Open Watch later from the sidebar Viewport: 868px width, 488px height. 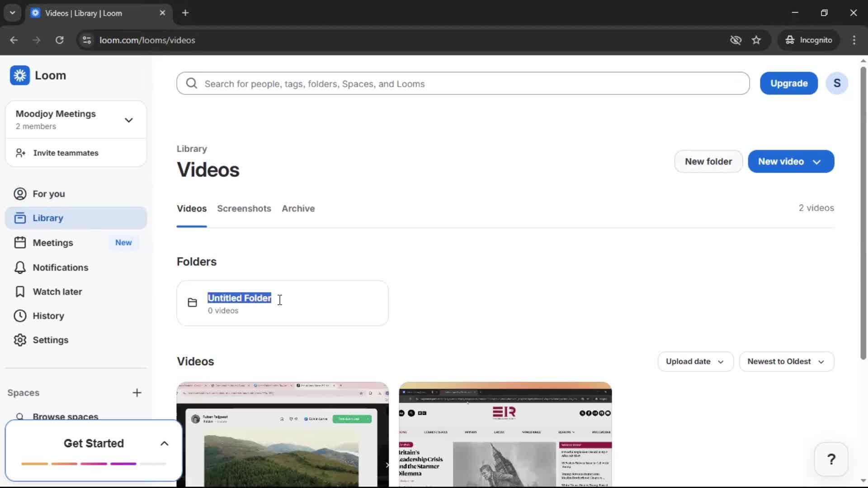point(57,291)
